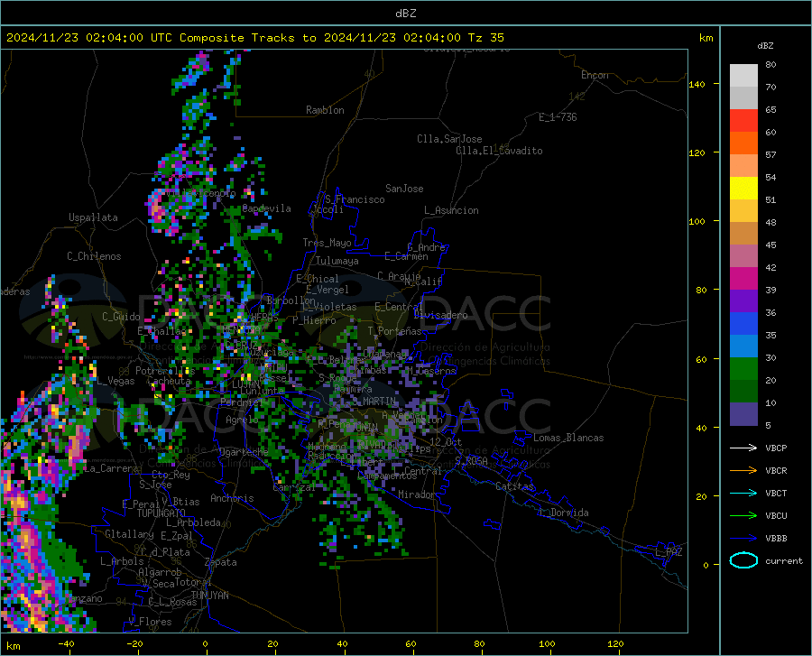The width and height of the screenshot is (812, 656).
Task: Click the S_Francisco place label
Action: click(355, 199)
